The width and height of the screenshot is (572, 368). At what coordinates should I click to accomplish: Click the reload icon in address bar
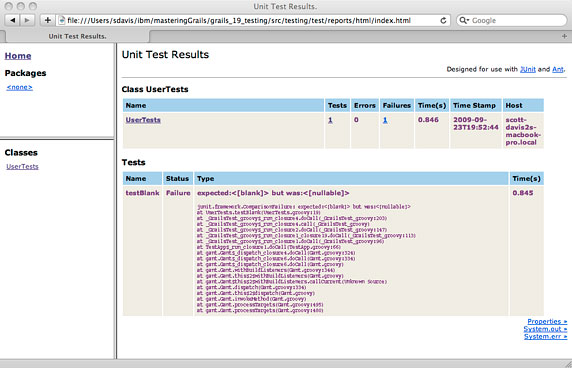(x=443, y=20)
